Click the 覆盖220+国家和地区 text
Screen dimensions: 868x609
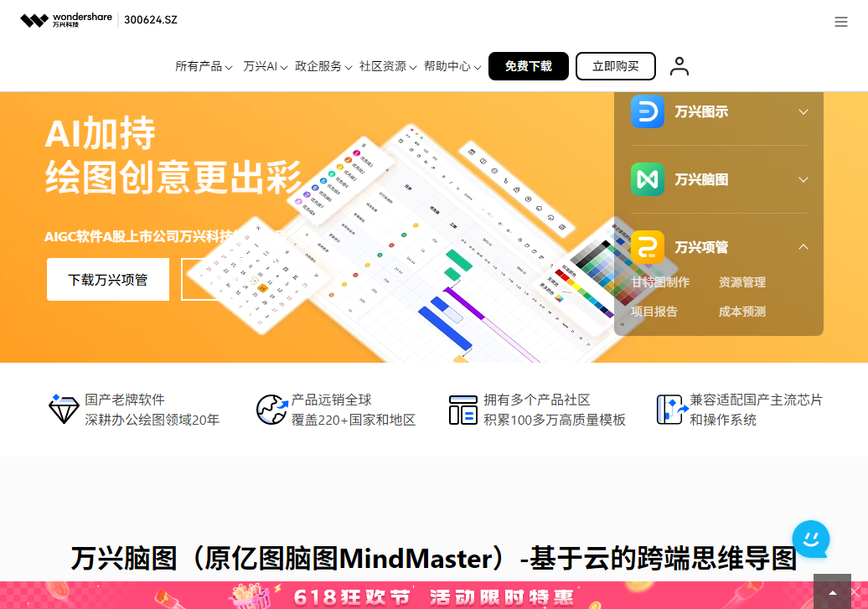pyautogui.click(x=354, y=421)
